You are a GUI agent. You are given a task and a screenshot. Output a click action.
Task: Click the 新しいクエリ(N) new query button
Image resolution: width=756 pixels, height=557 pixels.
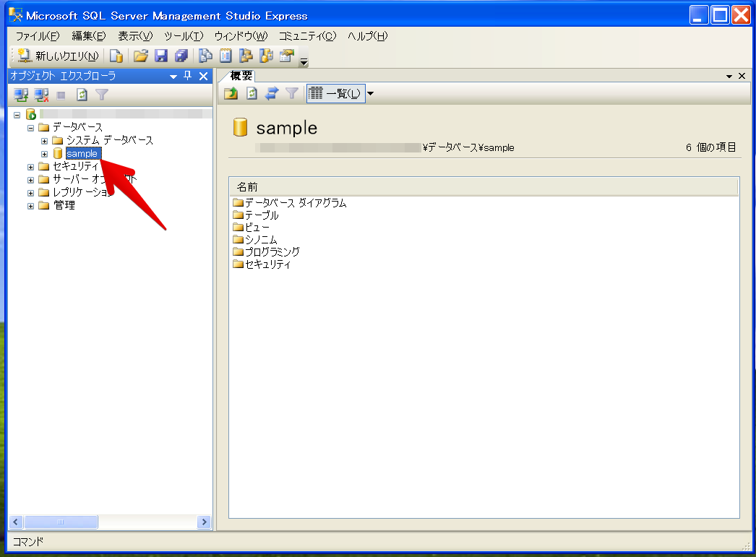pos(59,56)
